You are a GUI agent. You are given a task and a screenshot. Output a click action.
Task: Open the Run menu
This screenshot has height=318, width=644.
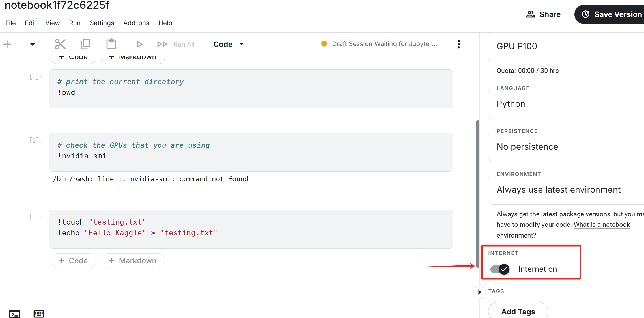tap(75, 23)
